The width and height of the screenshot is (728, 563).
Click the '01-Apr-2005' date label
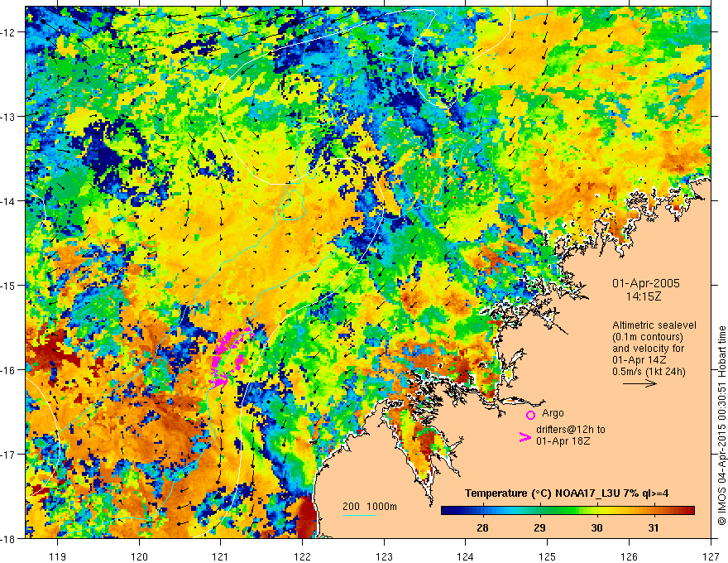(646, 283)
